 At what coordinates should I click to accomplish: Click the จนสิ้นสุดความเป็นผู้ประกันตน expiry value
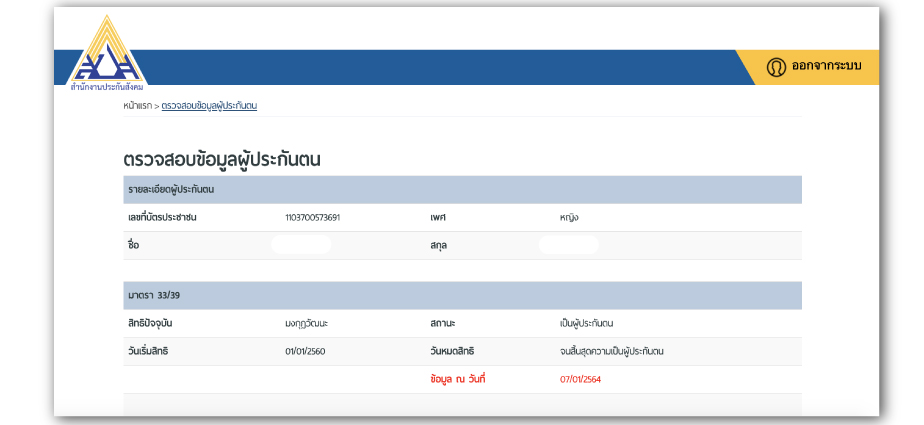click(x=612, y=352)
